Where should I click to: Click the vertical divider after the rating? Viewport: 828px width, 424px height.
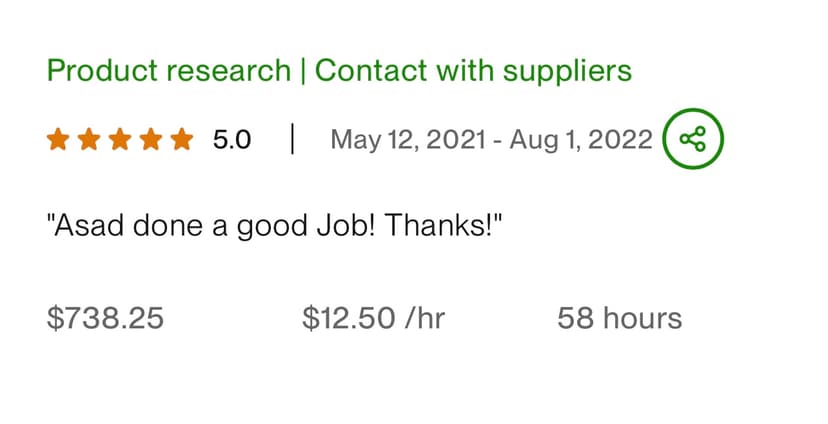coord(292,139)
